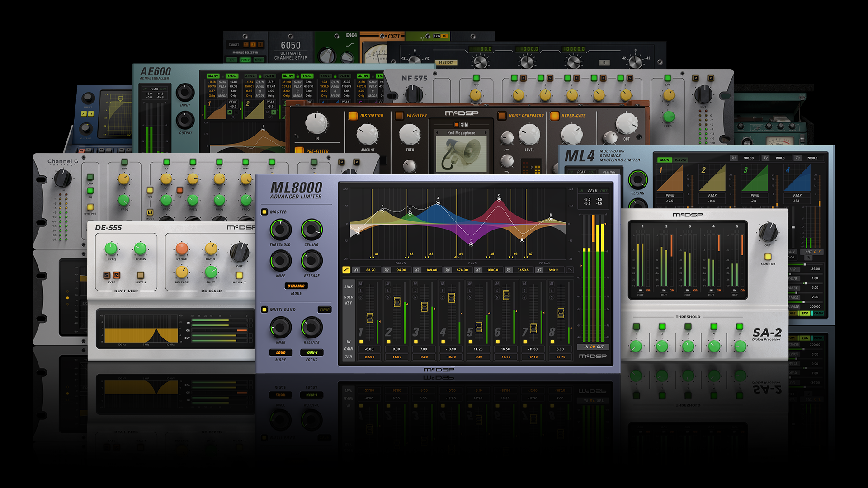Screen dimensions: 868x488
Task: Click the band 5 threshold slider handle in ML8000
Action: 479,328
